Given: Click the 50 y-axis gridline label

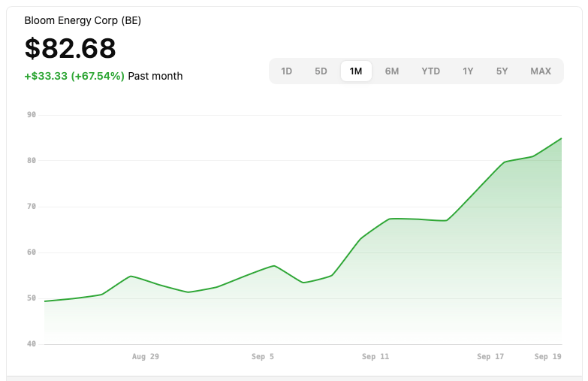Looking at the screenshot, I should coord(32,298).
